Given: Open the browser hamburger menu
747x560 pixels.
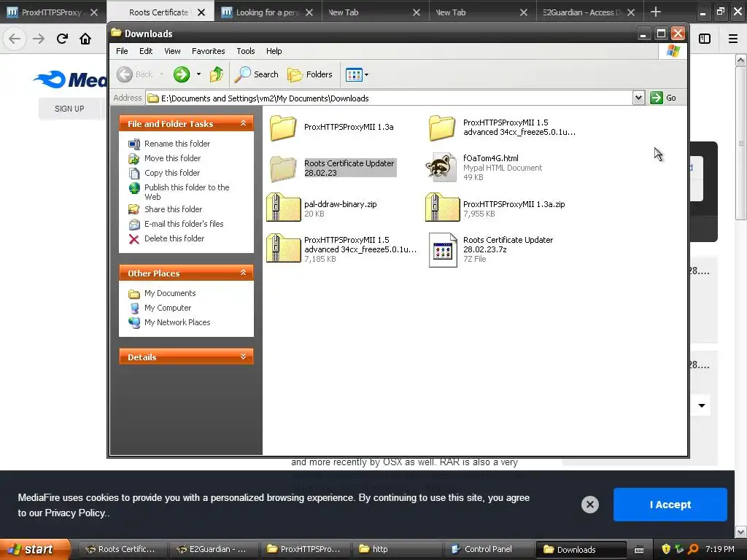Looking at the screenshot, I should coord(732,39).
